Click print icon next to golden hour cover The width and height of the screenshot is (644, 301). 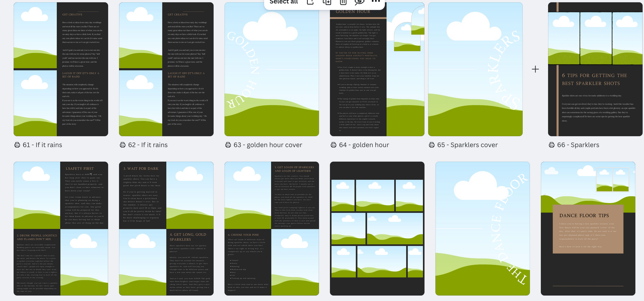coord(228,145)
